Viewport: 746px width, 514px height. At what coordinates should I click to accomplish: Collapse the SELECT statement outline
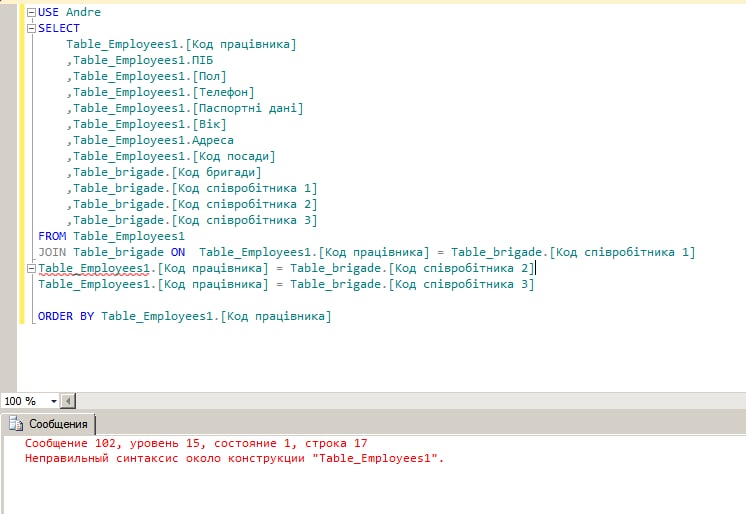[x=31, y=29]
